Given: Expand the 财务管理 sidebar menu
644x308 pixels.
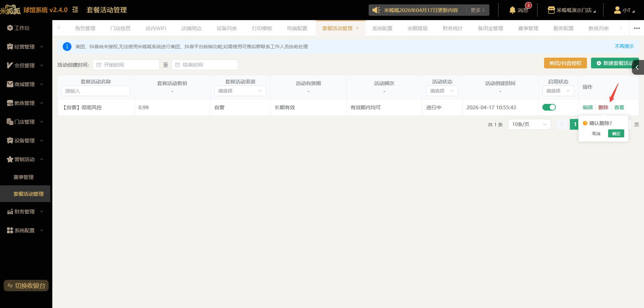Looking at the screenshot, I should pyautogui.click(x=25, y=211).
